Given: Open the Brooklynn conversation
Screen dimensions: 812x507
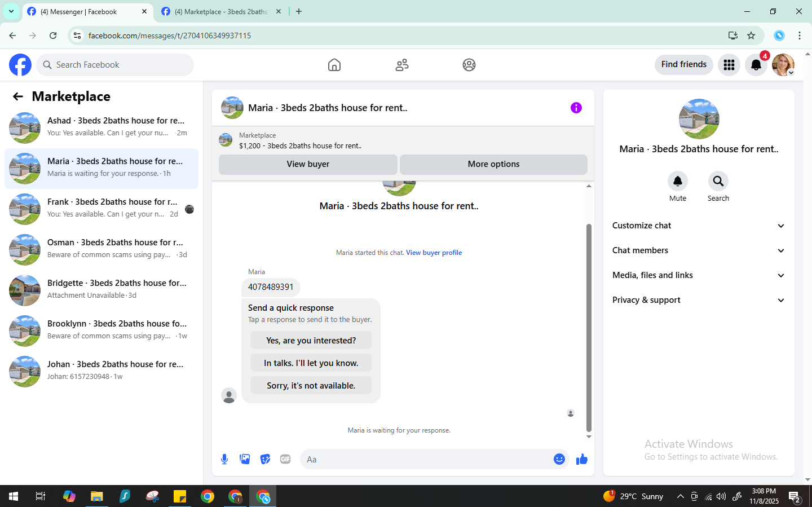Looking at the screenshot, I should pyautogui.click(x=101, y=330).
